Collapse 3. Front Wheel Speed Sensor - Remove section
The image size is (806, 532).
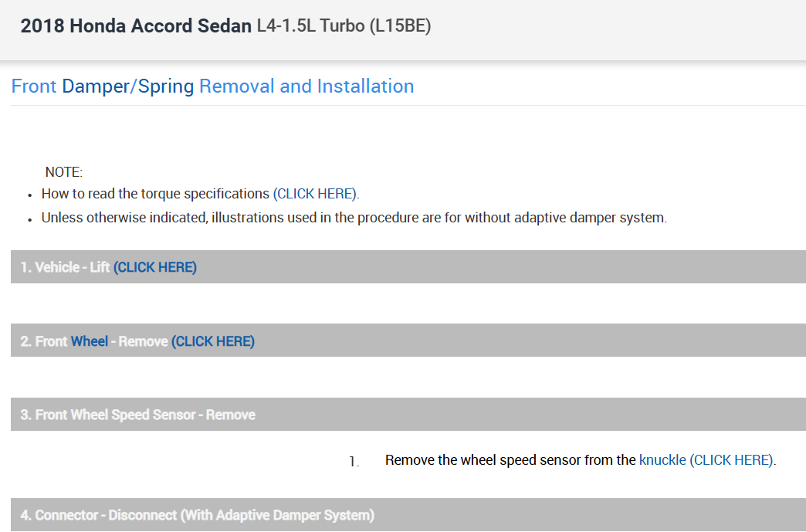pyautogui.click(x=137, y=415)
